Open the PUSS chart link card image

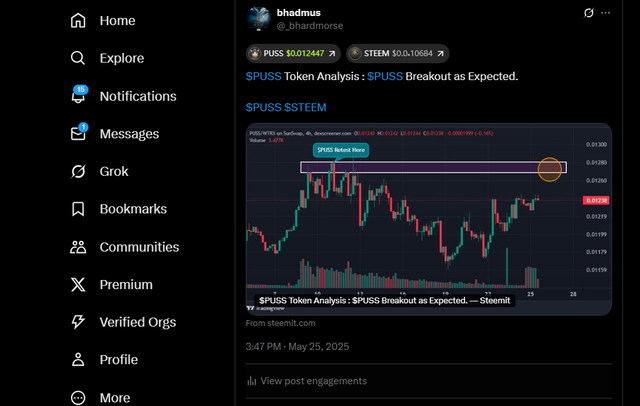coord(429,219)
